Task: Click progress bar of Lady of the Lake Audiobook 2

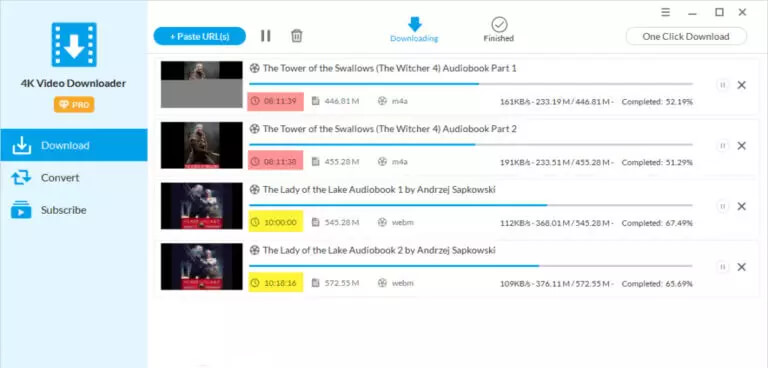Action: coord(471,266)
